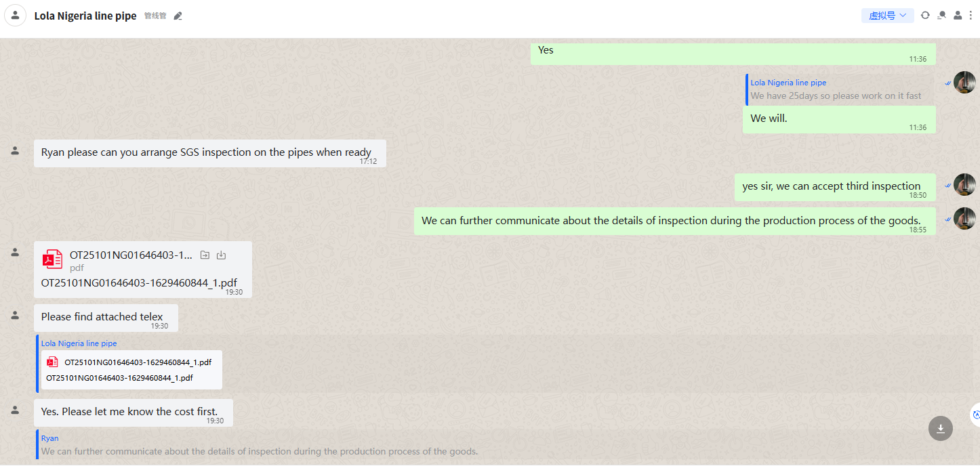Image resolution: width=980 pixels, height=466 pixels.
Task: Click the 18:50 timestamp
Action: point(918,195)
